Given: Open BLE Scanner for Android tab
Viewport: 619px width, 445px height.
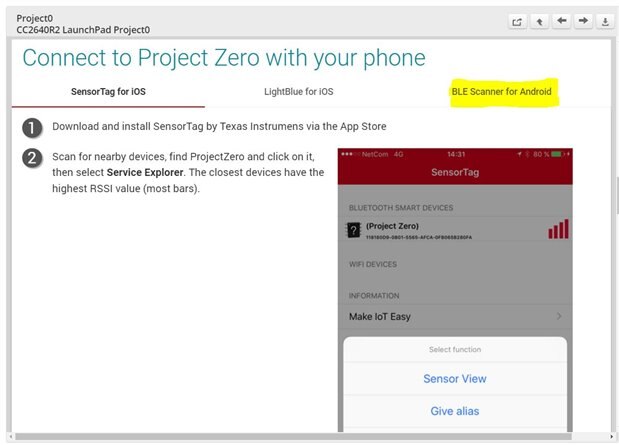Looking at the screenshot, I should tap(501, 92).
